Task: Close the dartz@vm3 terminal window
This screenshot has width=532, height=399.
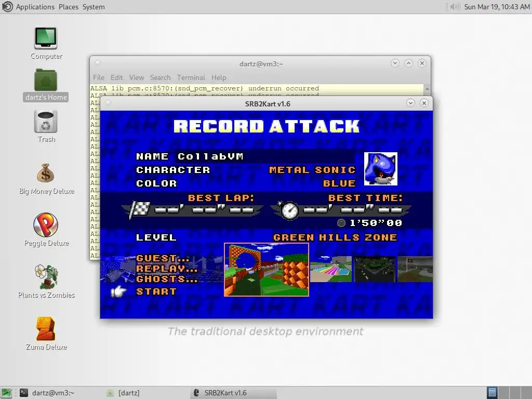Action: (x=422, y=63)
